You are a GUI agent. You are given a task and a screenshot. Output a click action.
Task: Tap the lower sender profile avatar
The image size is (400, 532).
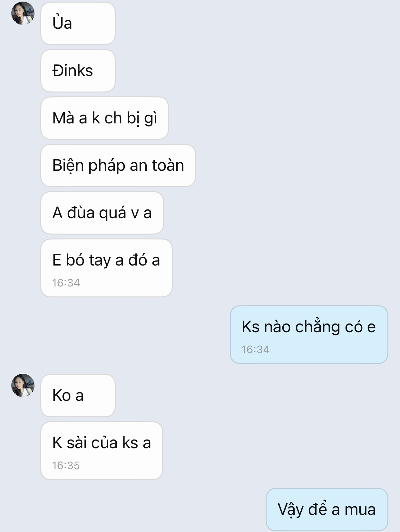pos(23,385)
